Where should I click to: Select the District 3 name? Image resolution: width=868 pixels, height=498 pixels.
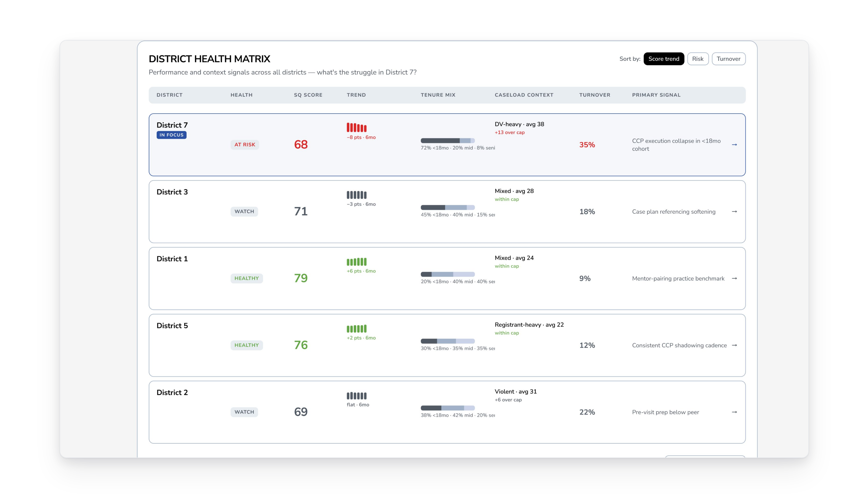point(172,192)
